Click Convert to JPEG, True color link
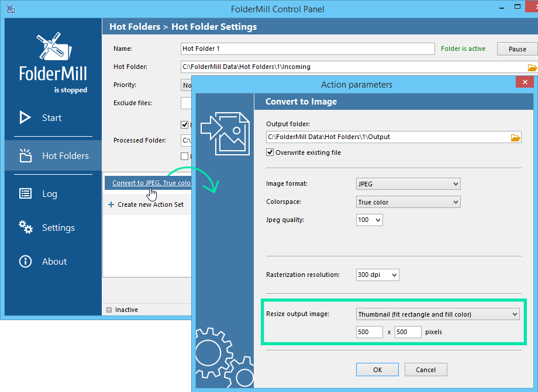 (151, 183)
